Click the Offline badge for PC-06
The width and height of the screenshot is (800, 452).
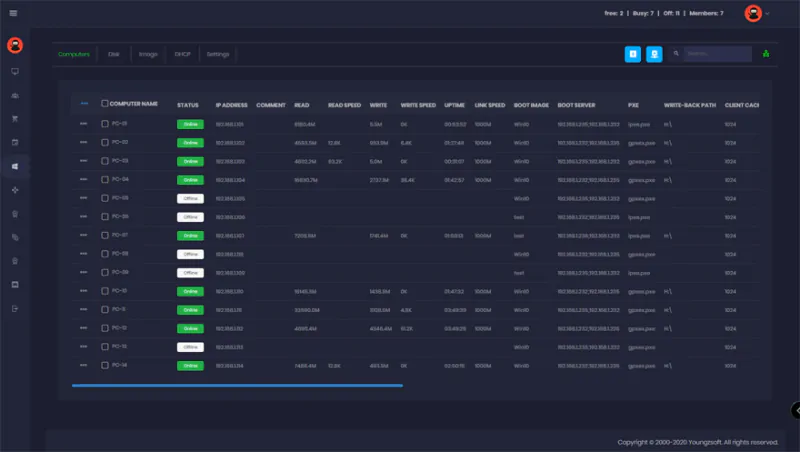tap(190, 217)
